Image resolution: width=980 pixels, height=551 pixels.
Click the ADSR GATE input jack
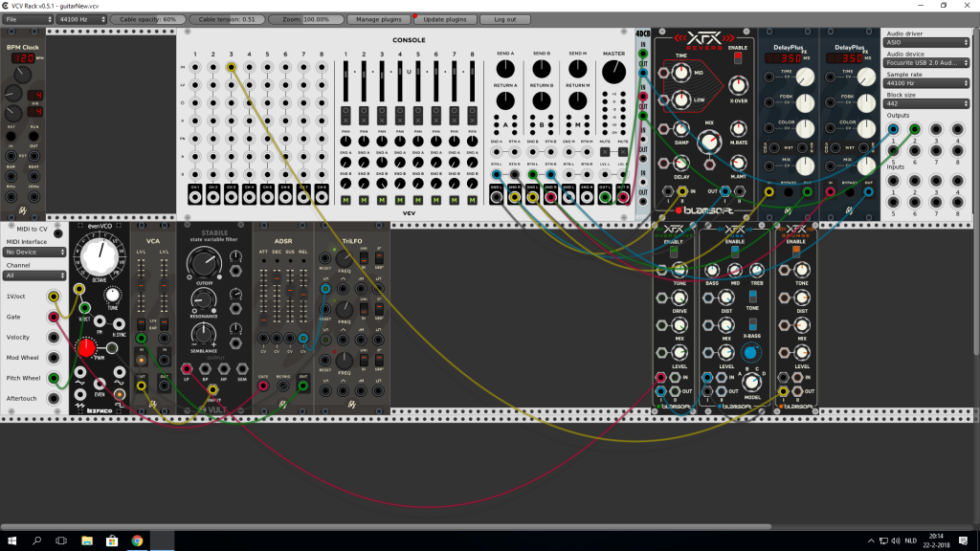point(263,386)
